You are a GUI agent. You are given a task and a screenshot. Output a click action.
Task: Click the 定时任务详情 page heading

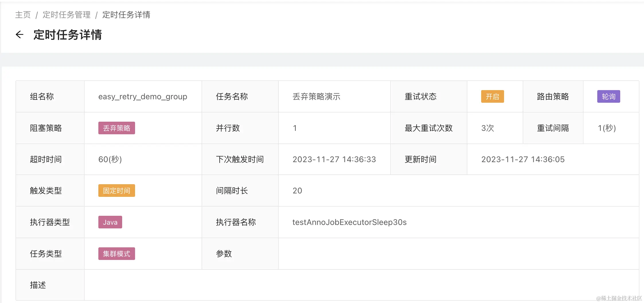[68, 35]
